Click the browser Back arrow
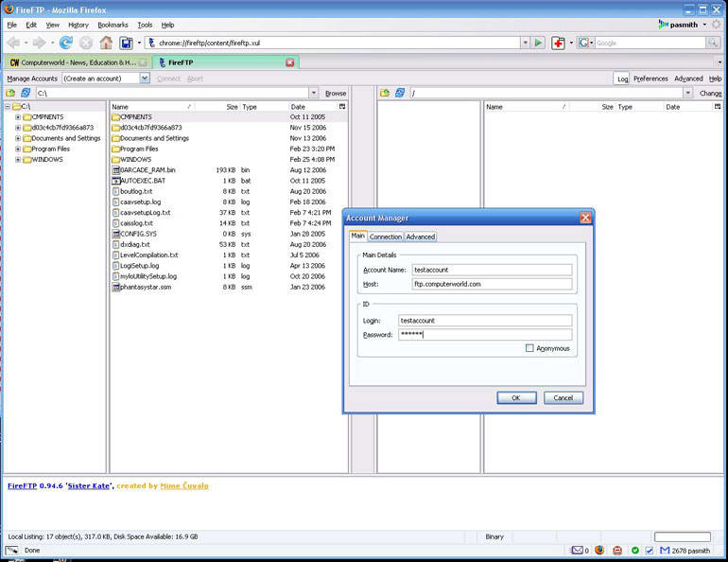This screenshot has width=728, height=562. 14,43
